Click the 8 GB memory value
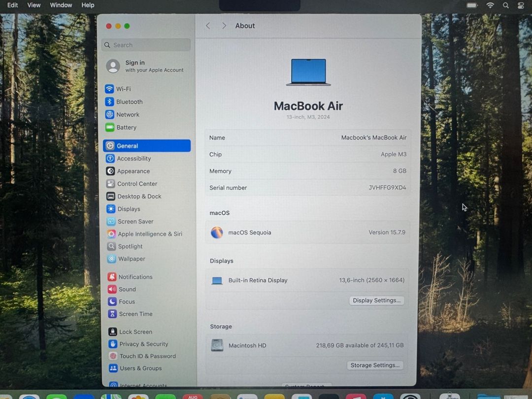 coord(399,171)
